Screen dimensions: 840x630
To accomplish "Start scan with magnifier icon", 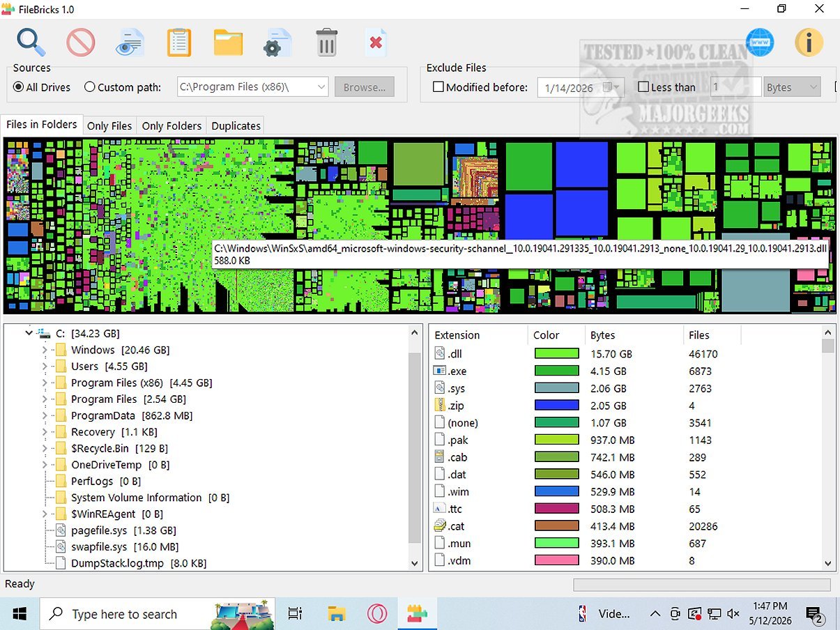I will [x=31, y=43].
